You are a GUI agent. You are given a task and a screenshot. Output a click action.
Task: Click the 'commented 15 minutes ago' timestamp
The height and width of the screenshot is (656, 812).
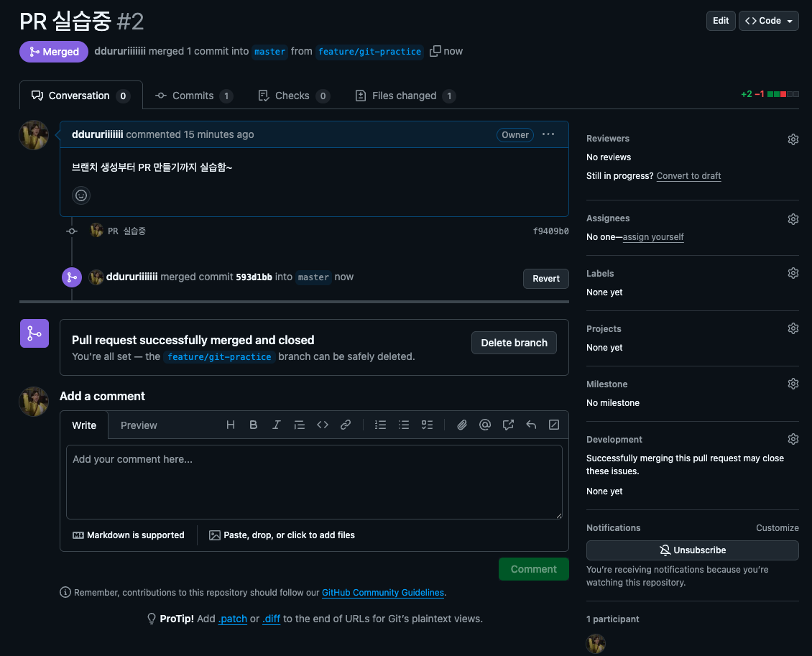[x=190, y=134]
